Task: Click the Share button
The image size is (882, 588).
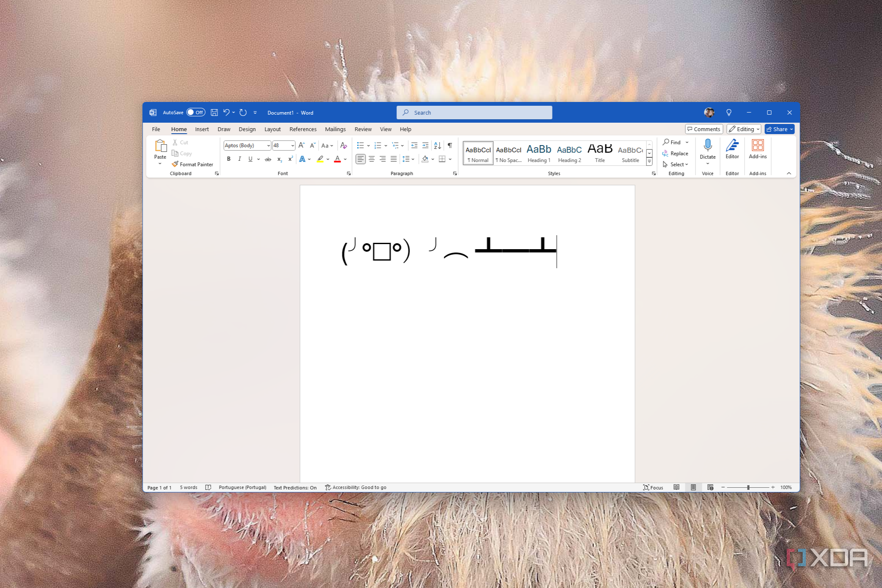Action: 780,129
